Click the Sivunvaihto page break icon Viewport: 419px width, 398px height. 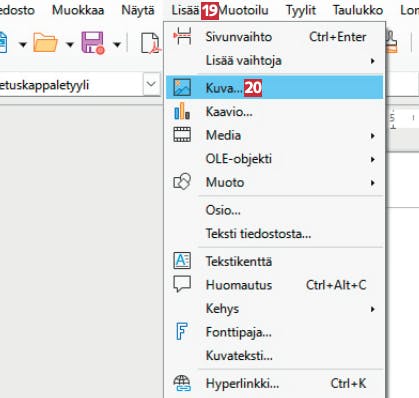tap(182, 36)
